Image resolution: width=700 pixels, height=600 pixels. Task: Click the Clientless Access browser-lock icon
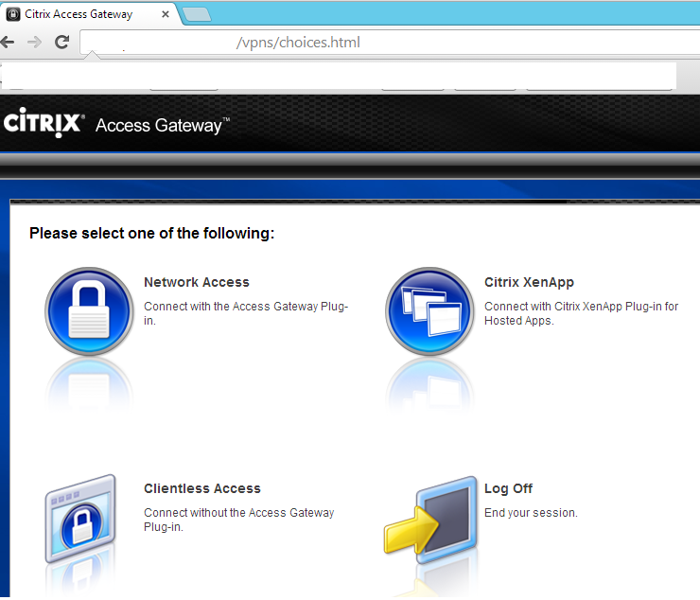[x=81, y=518]
